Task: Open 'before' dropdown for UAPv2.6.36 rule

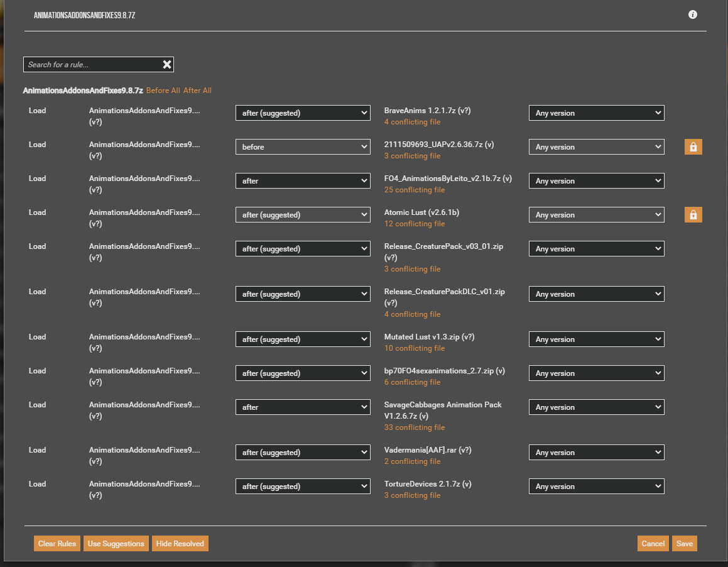Action: (303, 147)
